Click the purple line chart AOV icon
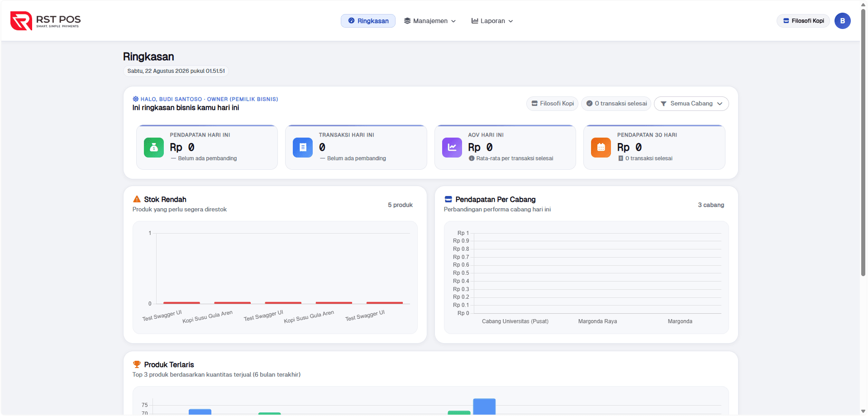This screenshot has width=868, height=416. coord(452,148)
